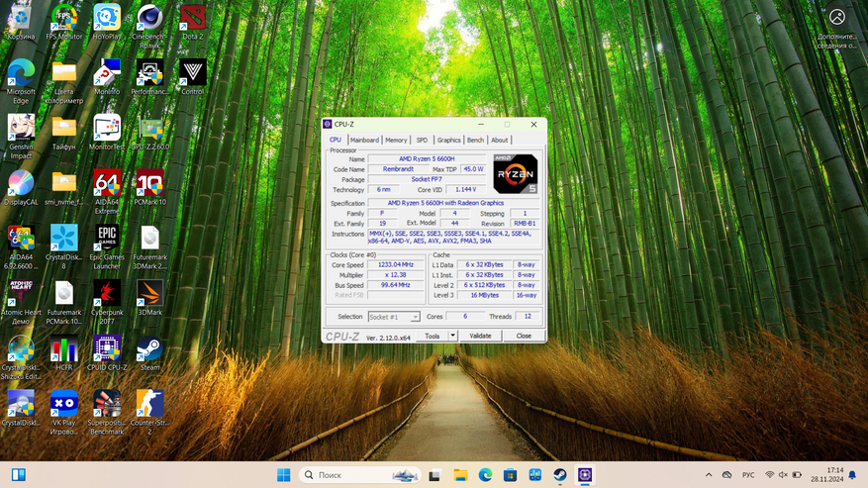The image size is (868, 488).
Task: Switch to the Mainboard tab
Action: 364,140
